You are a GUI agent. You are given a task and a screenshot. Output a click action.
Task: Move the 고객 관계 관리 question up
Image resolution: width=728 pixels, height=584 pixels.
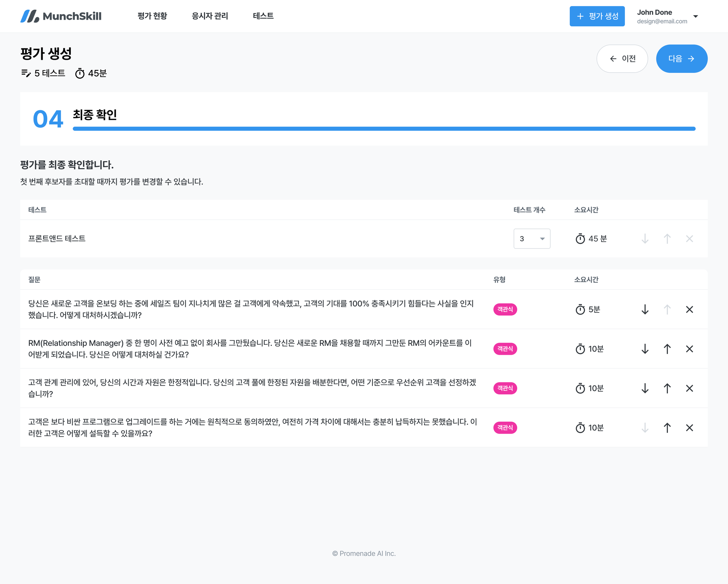click(667, 388)
